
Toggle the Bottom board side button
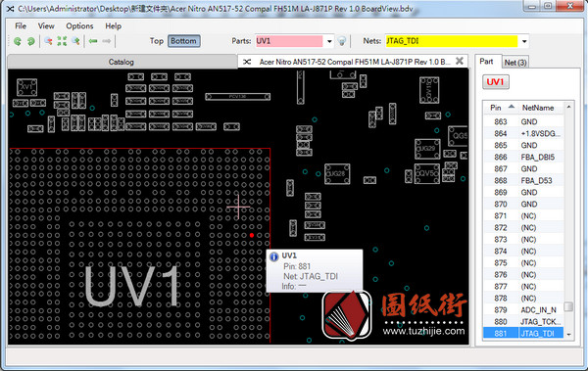pos(184,41)
